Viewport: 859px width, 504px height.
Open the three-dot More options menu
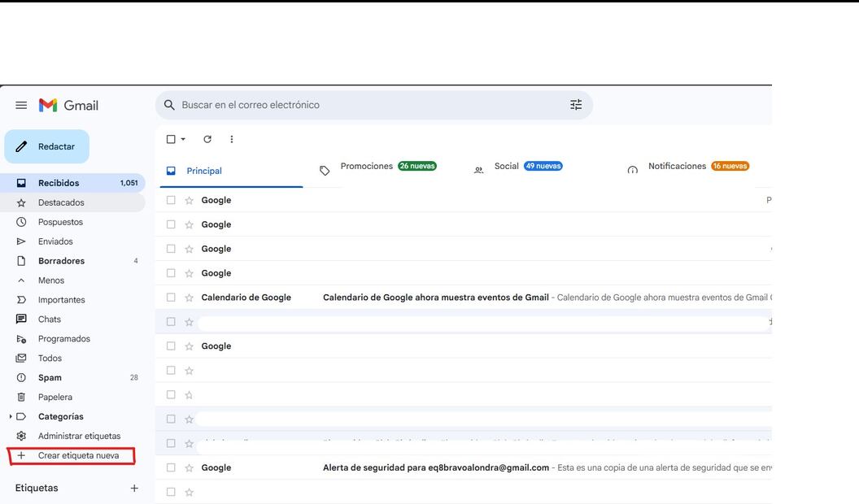pos(232,139)
